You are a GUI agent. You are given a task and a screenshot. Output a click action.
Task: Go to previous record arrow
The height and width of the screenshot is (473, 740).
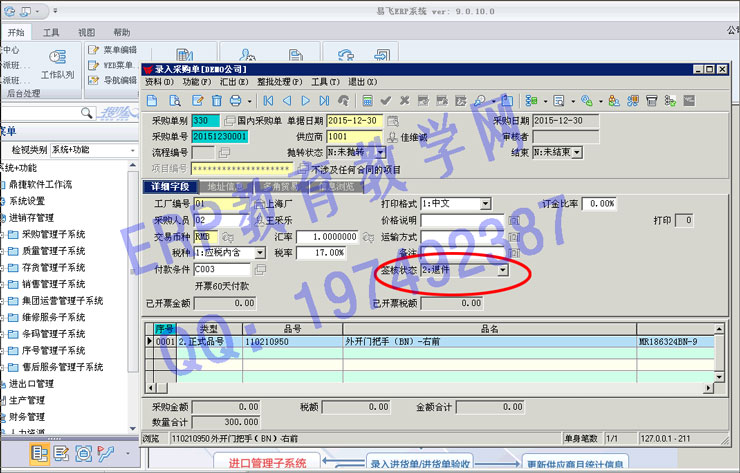(x=287, y=101)
